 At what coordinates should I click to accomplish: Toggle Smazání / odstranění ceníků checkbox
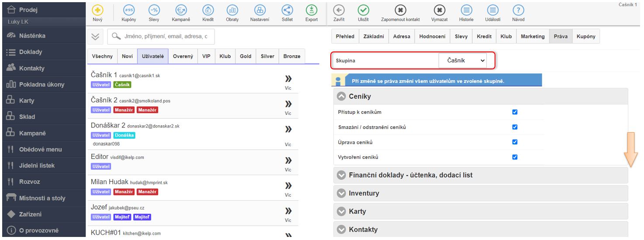[515, 127]
